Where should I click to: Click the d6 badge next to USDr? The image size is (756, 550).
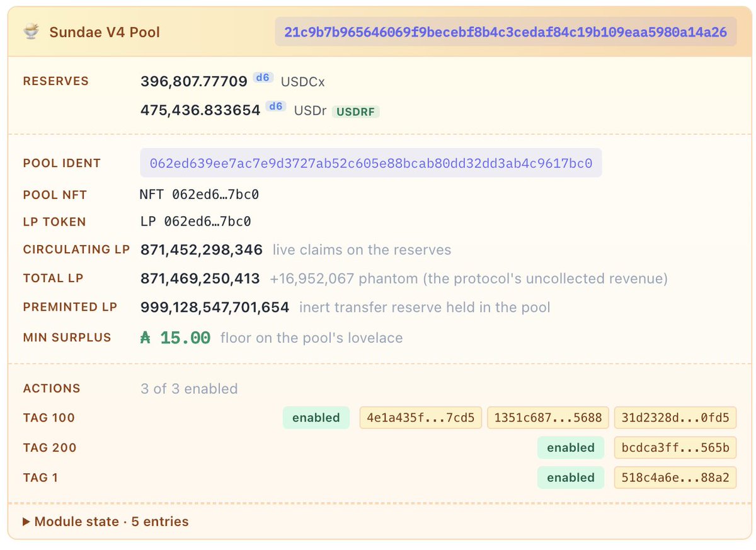[275, 106]
